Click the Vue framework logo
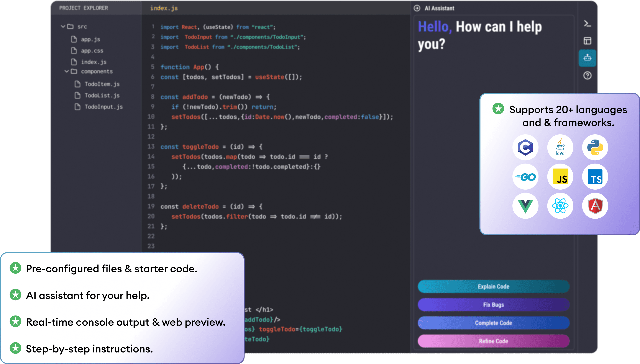This screenshot has width=640, height=364. [525, 206]
